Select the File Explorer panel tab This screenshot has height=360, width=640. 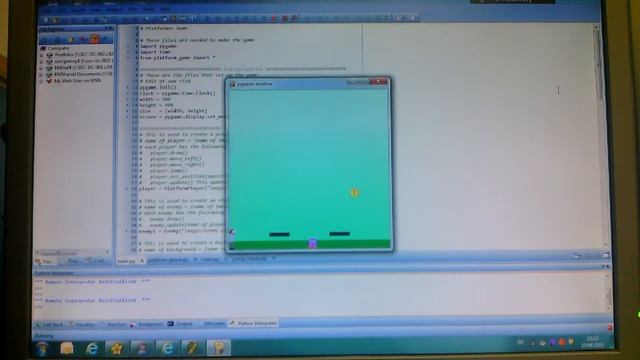(44, 261)
